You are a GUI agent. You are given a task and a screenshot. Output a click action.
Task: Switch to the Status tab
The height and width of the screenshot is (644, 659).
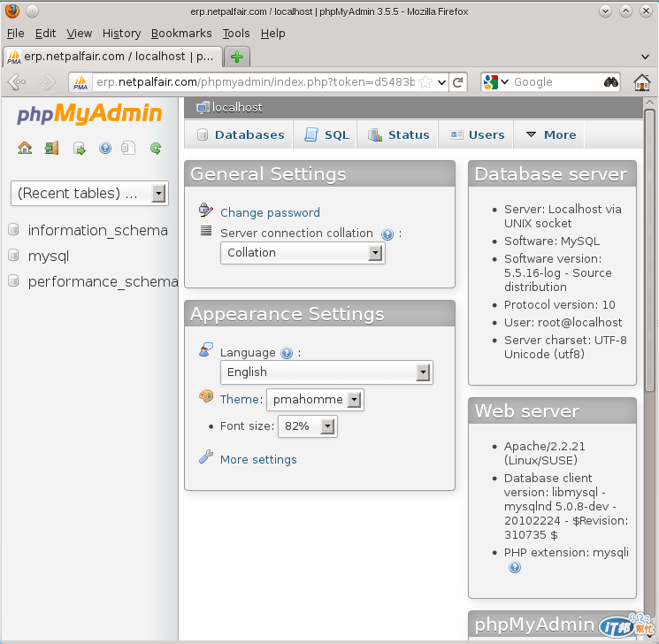click(398, 135)
